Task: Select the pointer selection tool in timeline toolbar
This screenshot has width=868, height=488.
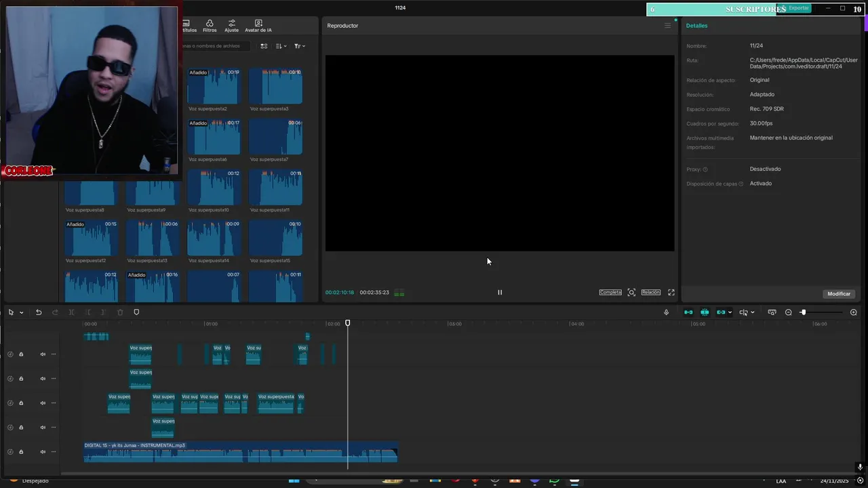Action: click(11, 312)
